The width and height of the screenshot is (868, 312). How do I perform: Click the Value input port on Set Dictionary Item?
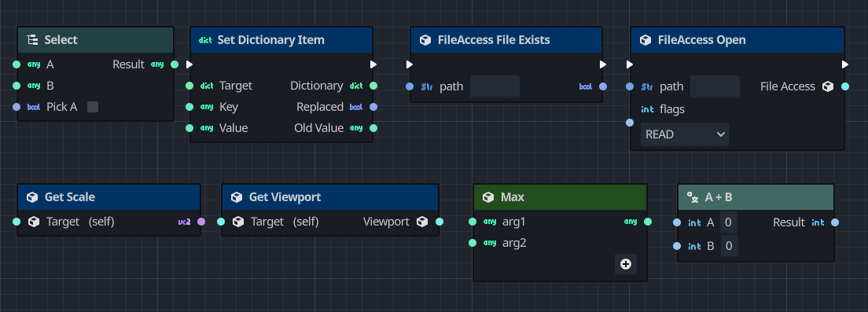tap(189, 128)
